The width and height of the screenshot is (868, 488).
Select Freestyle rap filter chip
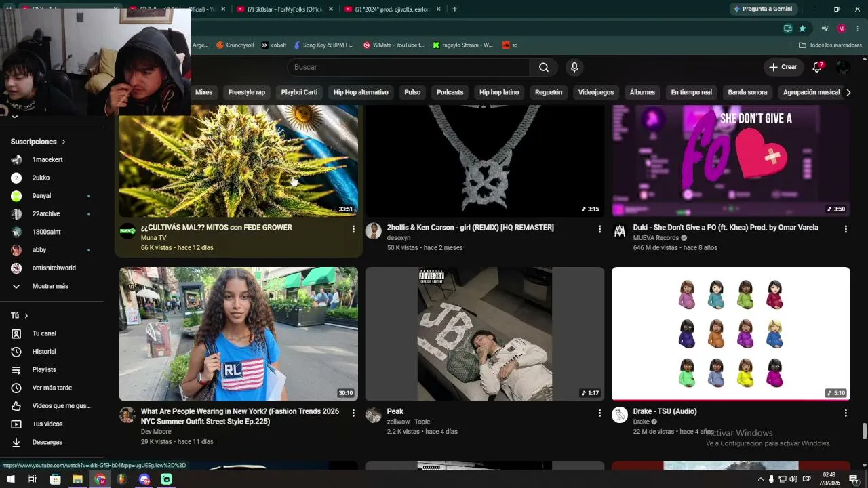(247, 92)
